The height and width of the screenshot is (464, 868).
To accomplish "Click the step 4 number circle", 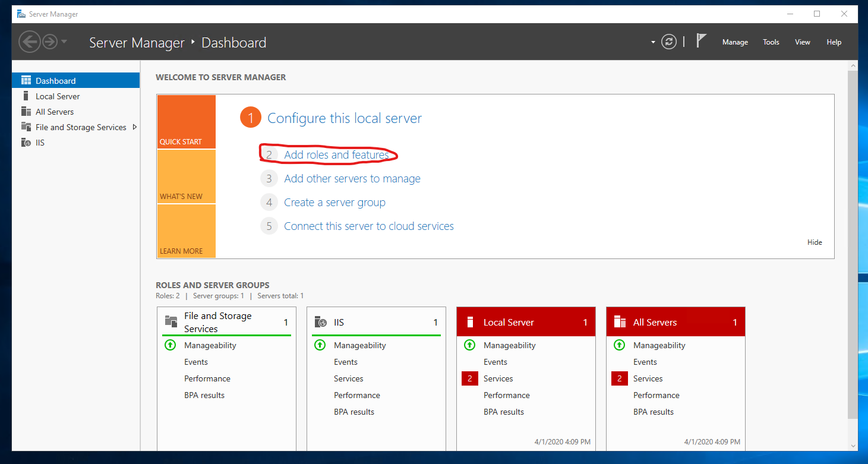I will (x=269, y=203).
